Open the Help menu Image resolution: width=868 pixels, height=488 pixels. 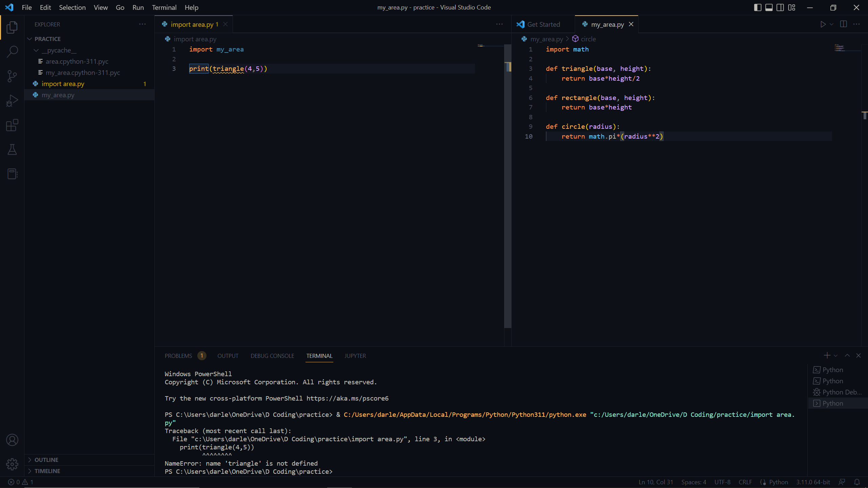click(192, 7)
